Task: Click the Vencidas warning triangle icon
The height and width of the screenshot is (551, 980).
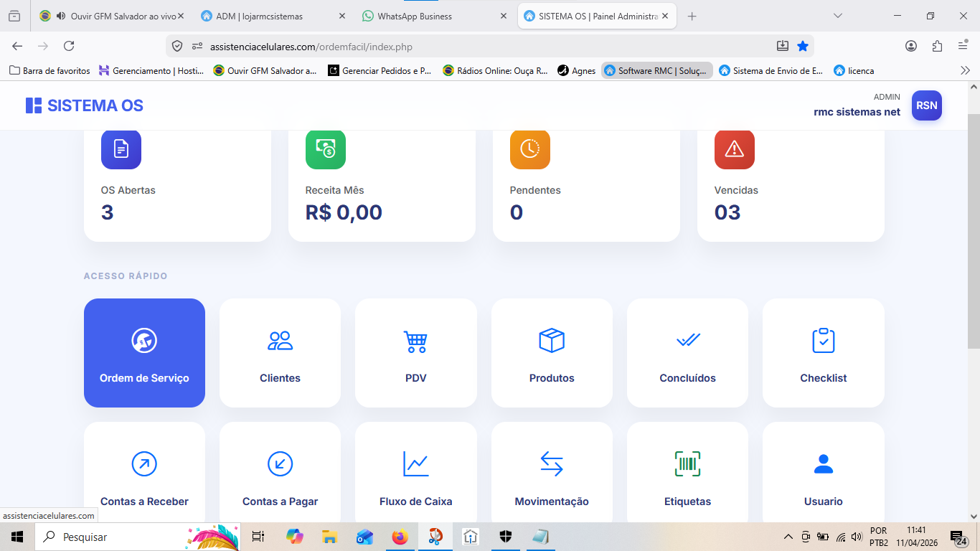Action: pyautogui.click(x=735, y=149)
